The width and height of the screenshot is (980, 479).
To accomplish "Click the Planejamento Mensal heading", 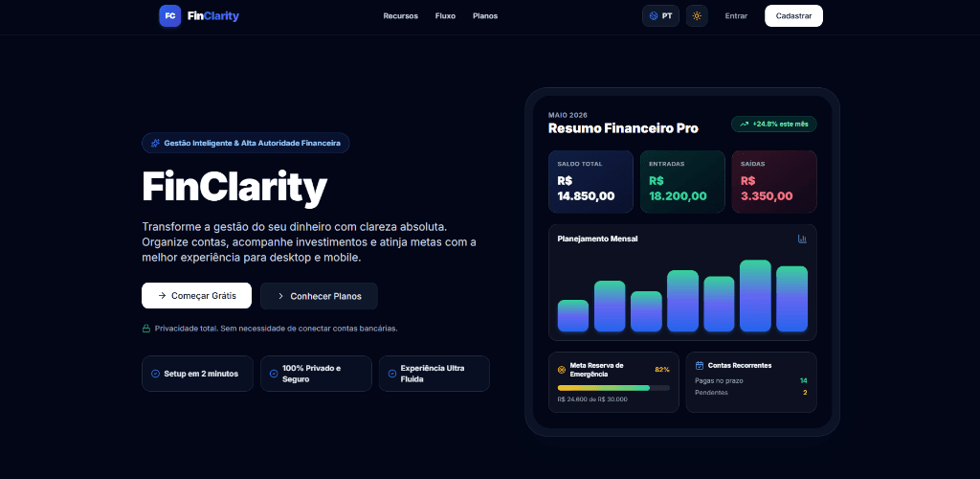I will coord(597,239).
